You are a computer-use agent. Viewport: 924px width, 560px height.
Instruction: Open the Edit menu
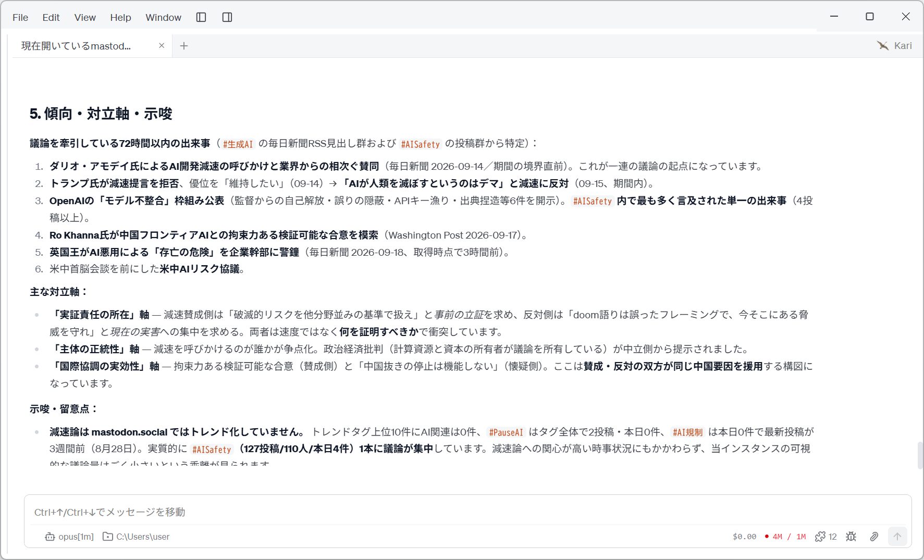coord(51,17)
